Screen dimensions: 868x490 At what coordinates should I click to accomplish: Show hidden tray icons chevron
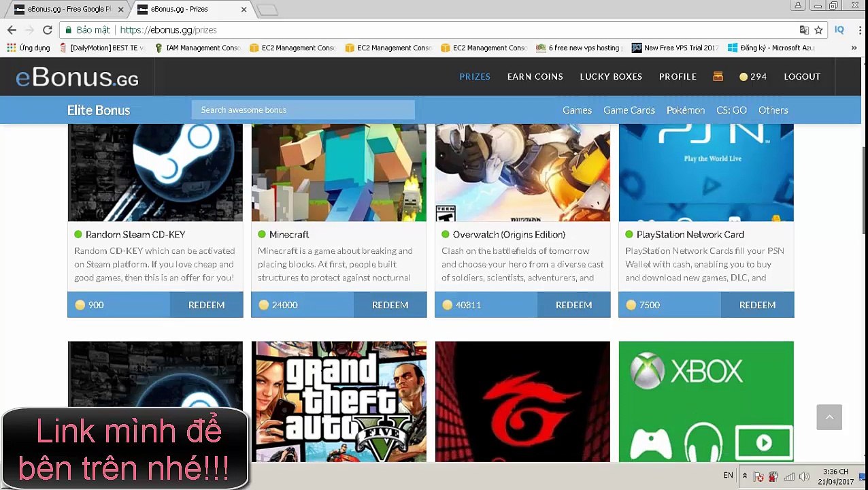tap(744, 476)
